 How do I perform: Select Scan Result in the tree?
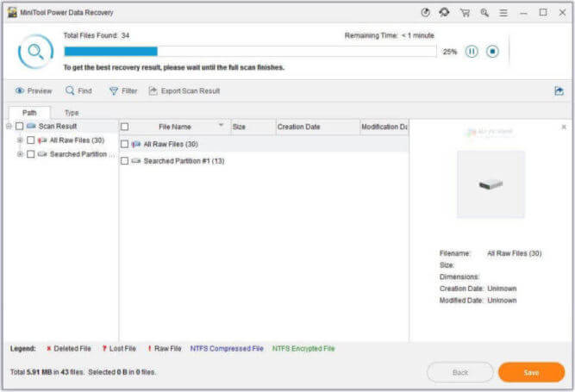click(x=58, y=127)
